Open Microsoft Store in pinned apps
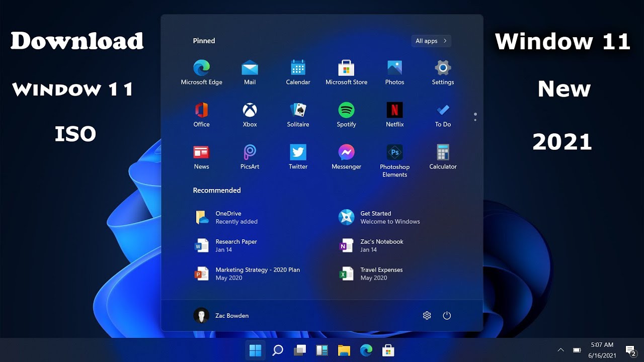 point(346,72)
